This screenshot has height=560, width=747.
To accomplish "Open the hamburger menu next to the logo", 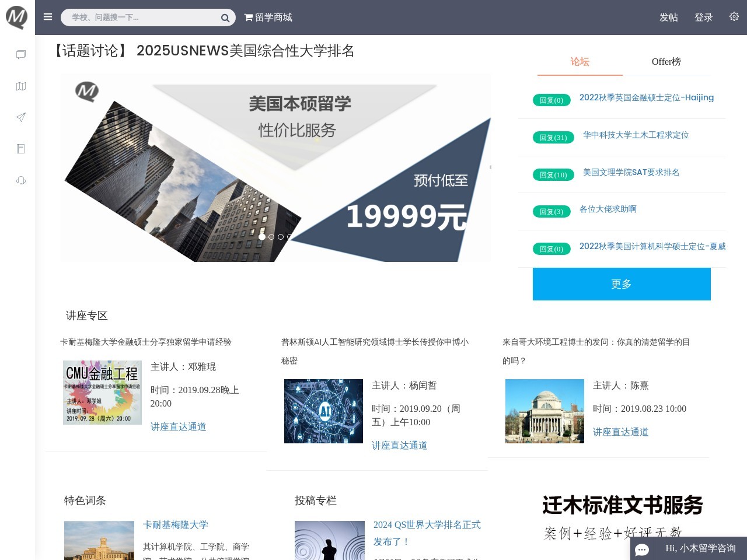I will [48, 17].
